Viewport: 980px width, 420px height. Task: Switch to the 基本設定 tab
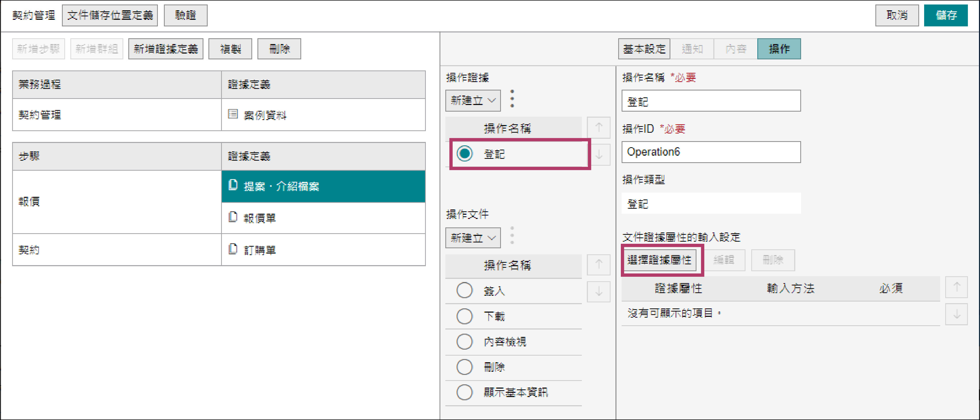point(644,49)
